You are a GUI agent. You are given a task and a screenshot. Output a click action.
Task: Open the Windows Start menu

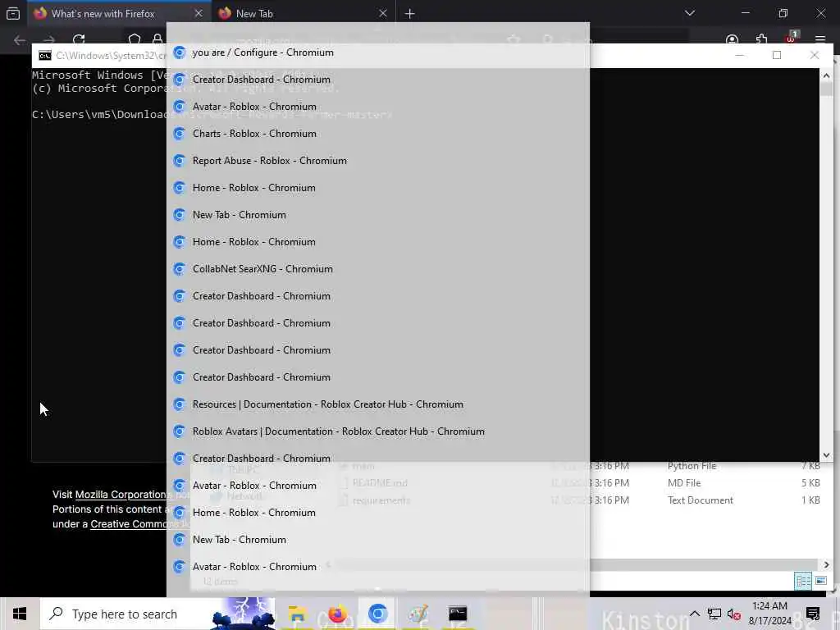point(20,614)
